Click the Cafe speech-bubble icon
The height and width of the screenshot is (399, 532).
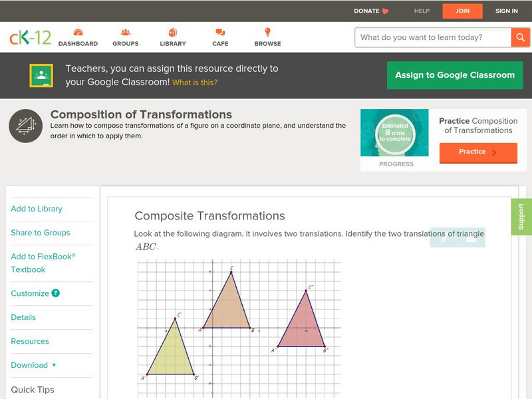[x=219, y=31]
